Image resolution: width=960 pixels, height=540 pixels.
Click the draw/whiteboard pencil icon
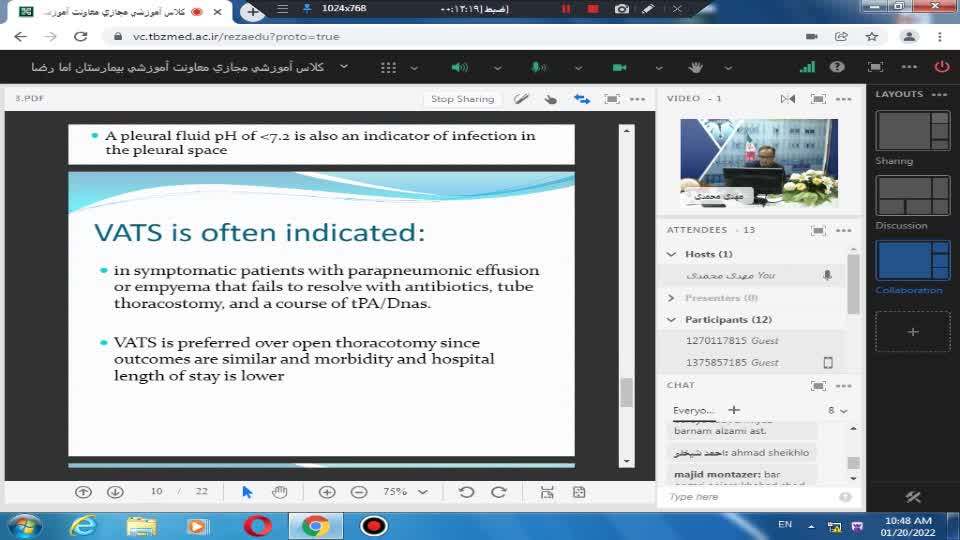[x=521, y=99]
